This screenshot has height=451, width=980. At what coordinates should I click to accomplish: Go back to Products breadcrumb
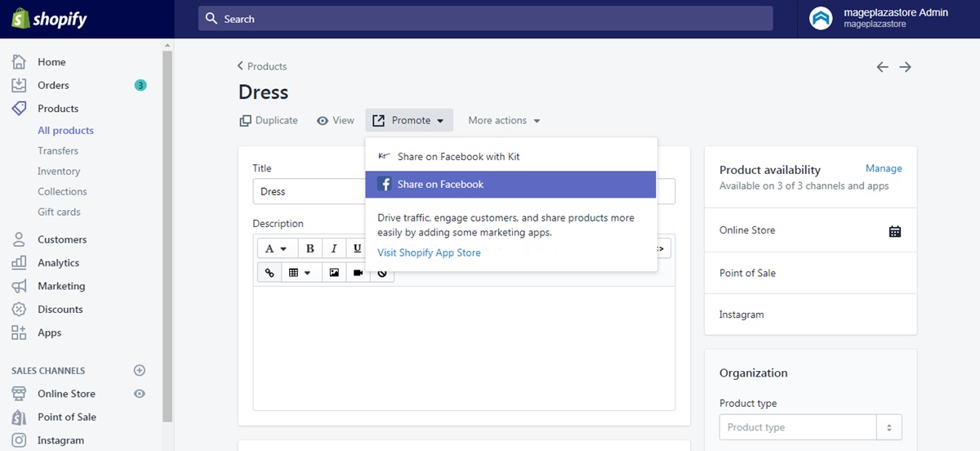(x=262, y=66)
